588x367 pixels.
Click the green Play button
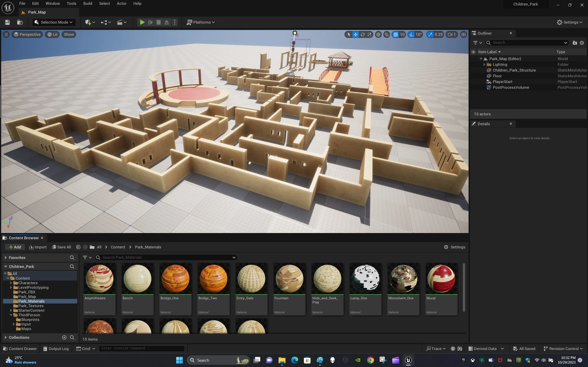(142, 22)
